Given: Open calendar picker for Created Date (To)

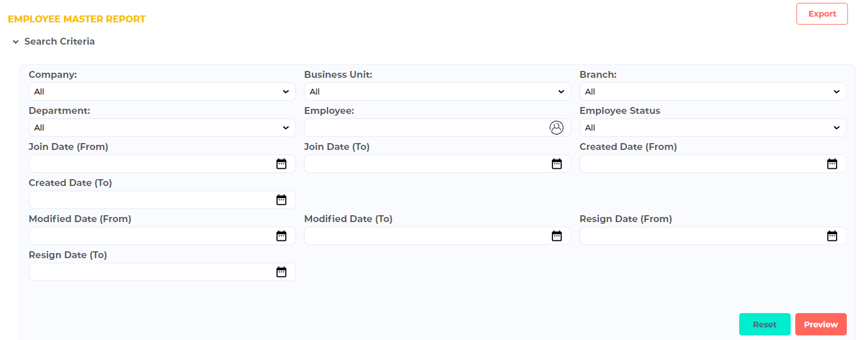Looking at the screenshot, I should (x=281, y=200).
